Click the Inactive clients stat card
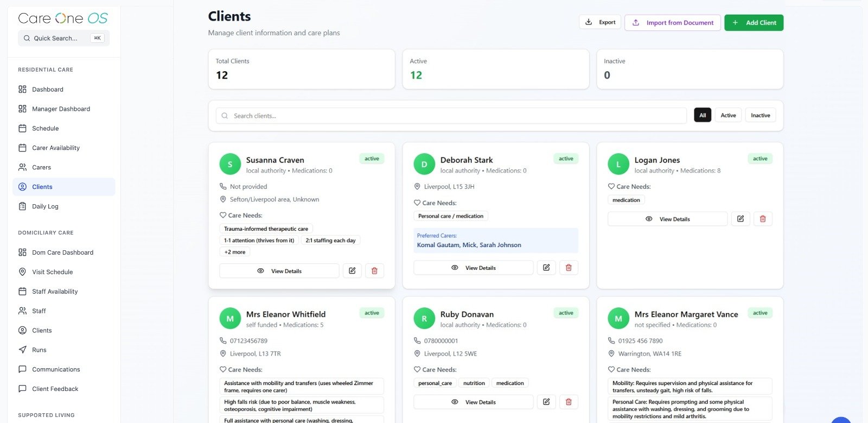Viewport: 868px width, 423px height. pos(690,69)
